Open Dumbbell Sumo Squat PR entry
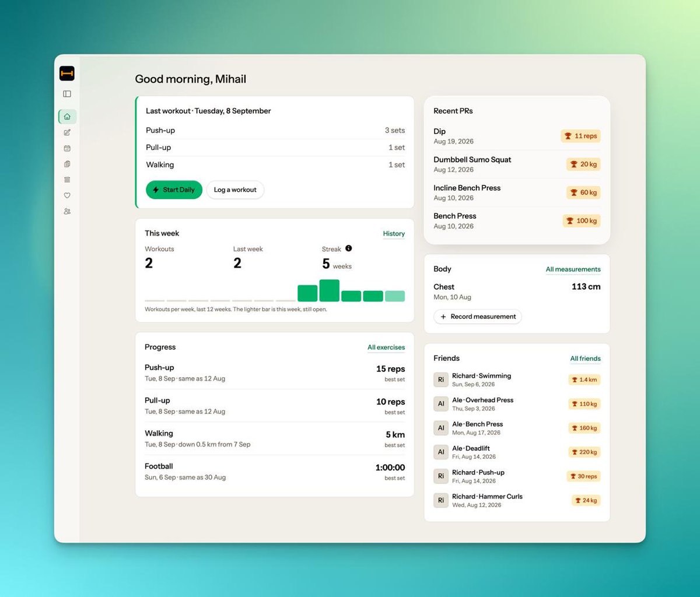 click(517, 164)
